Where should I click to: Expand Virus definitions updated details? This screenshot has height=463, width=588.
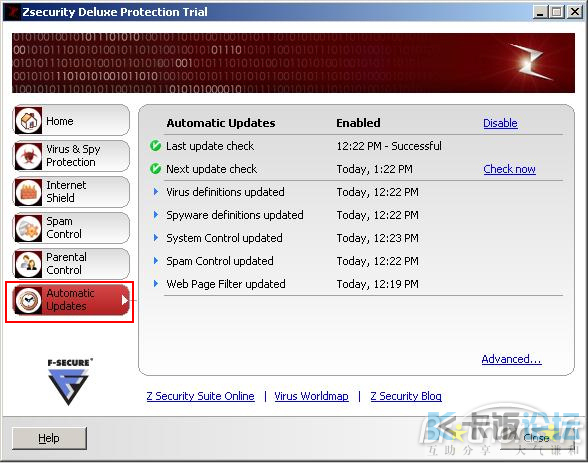point(156,192)
